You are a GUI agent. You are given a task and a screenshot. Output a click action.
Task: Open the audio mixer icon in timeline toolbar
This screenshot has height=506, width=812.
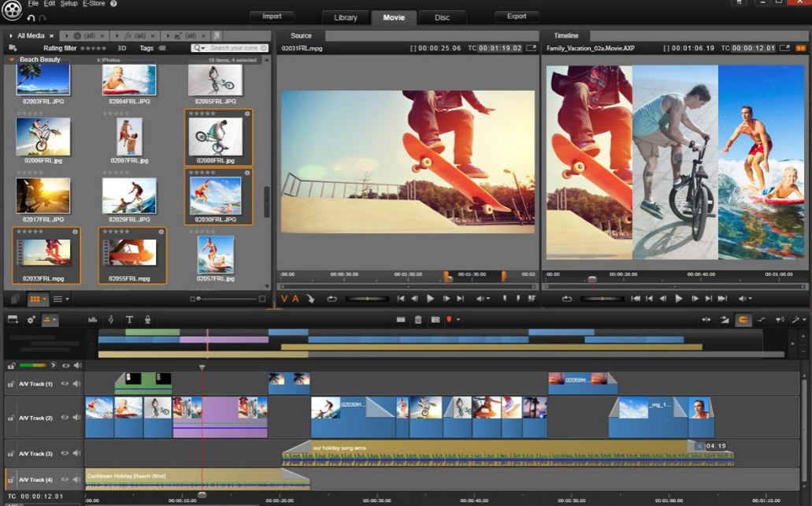92,319
